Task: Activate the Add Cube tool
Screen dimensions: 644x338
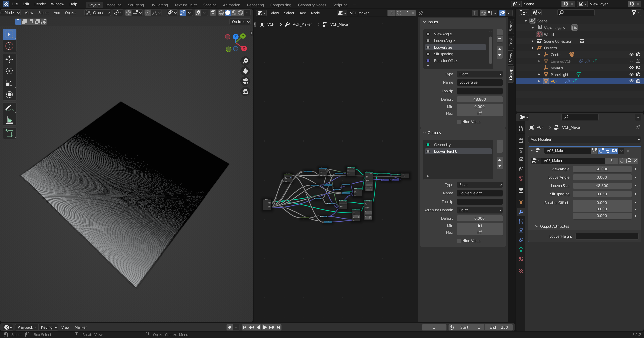Action: [9, 133]
